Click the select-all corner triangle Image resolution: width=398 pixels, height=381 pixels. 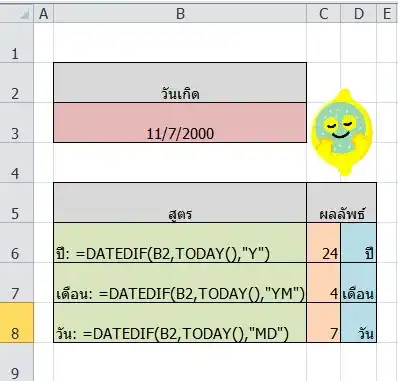click(x=25, y=15)
